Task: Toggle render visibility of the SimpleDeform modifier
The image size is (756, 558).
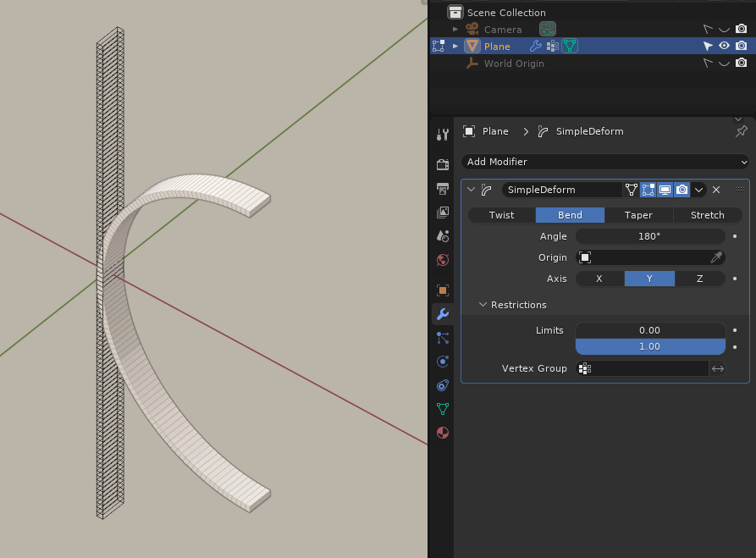Action: (x=682, y=189)
